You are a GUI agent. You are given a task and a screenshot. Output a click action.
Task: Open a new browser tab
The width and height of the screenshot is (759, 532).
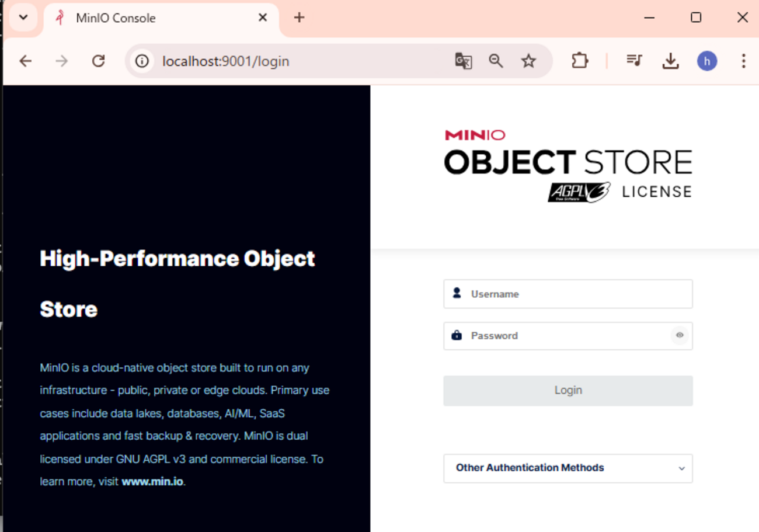click(x=299, y=18)
